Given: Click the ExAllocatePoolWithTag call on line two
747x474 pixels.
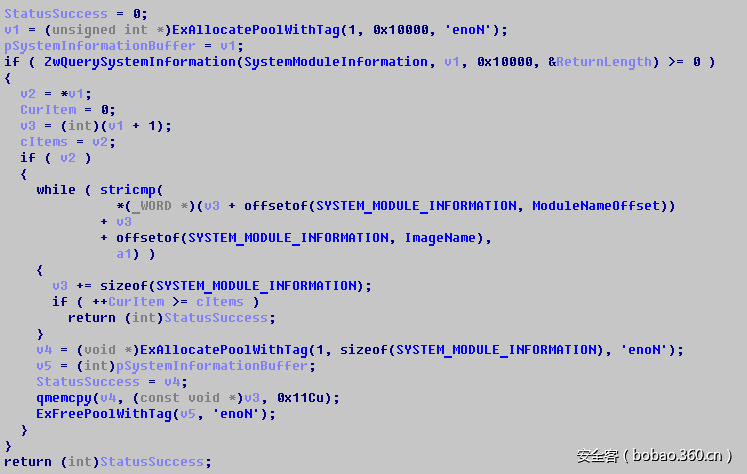Looking at the screenshot, I should point(255,30).
